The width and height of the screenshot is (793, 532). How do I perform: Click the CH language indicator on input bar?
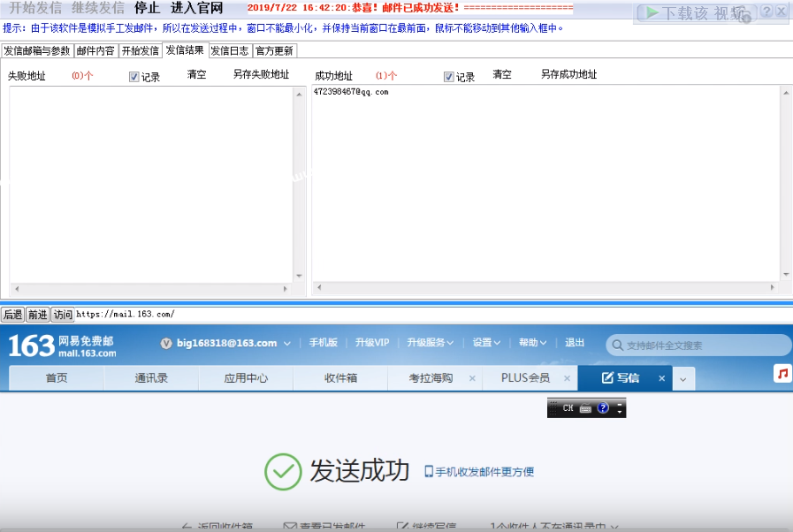coord(568,408)
